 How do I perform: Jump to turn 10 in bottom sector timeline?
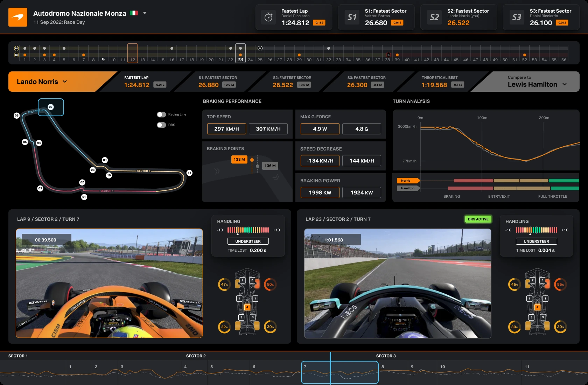[442, 367]
